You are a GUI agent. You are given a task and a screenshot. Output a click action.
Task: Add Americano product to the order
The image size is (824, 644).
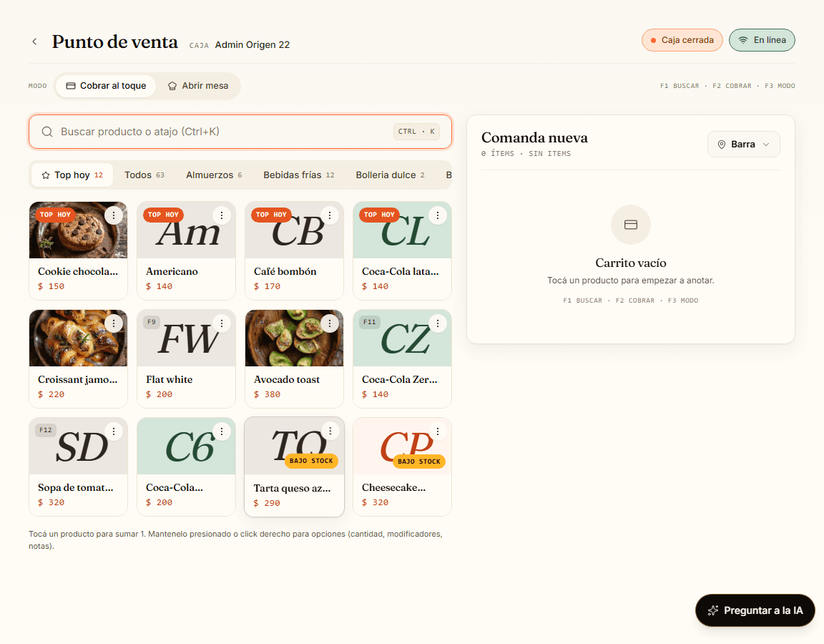[187, 250]
